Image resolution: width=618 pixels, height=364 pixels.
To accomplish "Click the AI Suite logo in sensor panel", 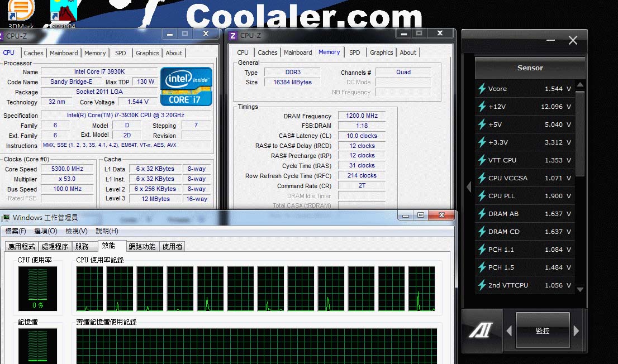I will tap(481, 330).
